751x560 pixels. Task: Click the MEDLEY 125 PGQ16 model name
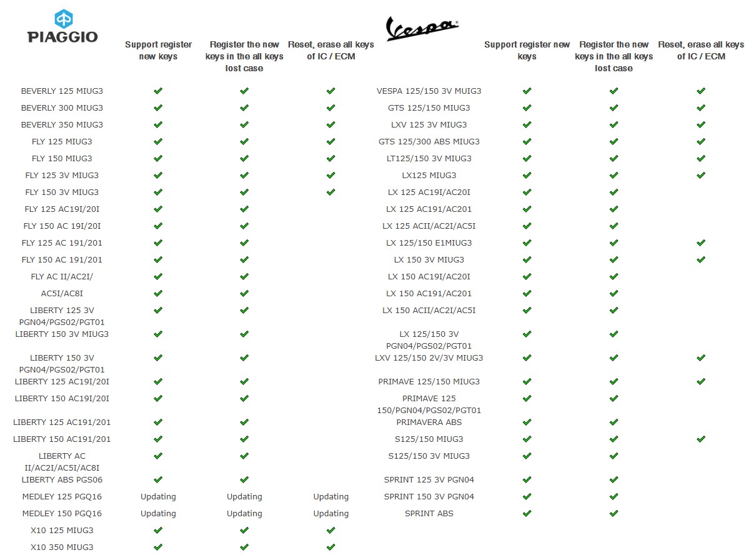[62, 497]
